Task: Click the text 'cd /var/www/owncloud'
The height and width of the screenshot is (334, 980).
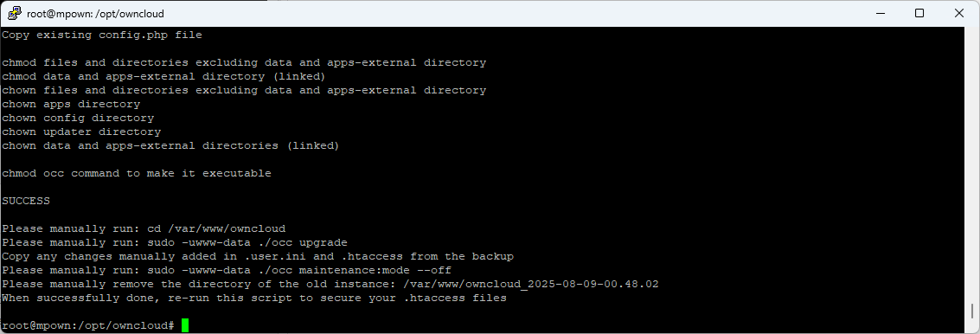Action: pyautogui.click(x=216, y=228)
